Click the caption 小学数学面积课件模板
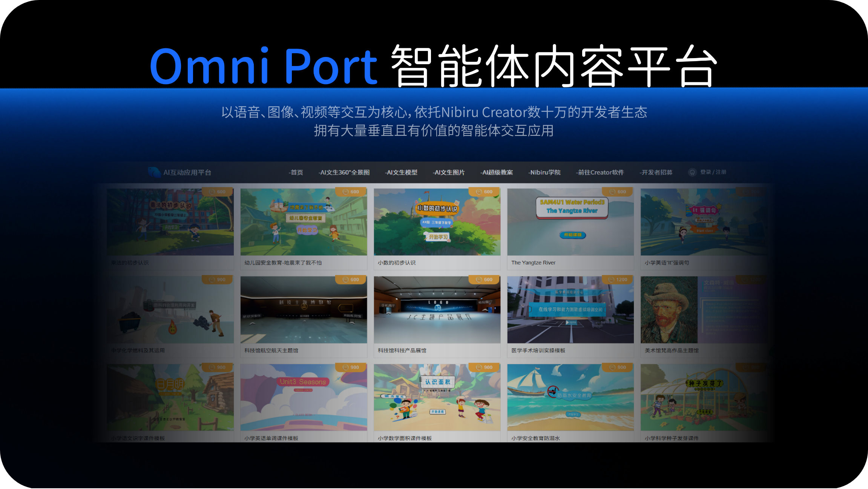 click(405, 438)
